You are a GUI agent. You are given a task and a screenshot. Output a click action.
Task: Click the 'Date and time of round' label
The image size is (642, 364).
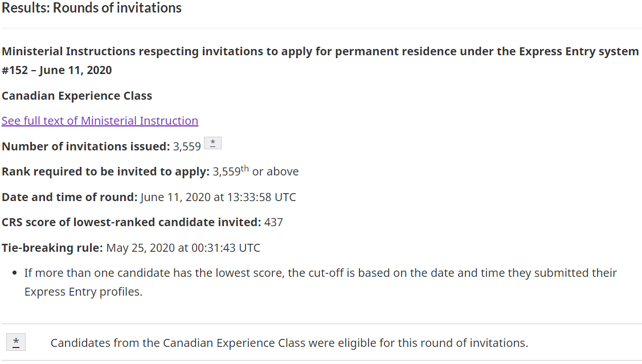coord(69,197)
